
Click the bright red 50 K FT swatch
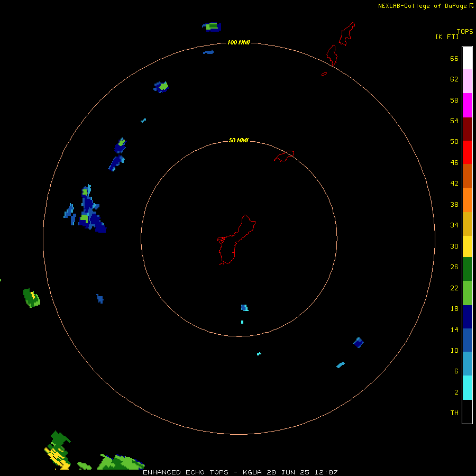point(467,152)
